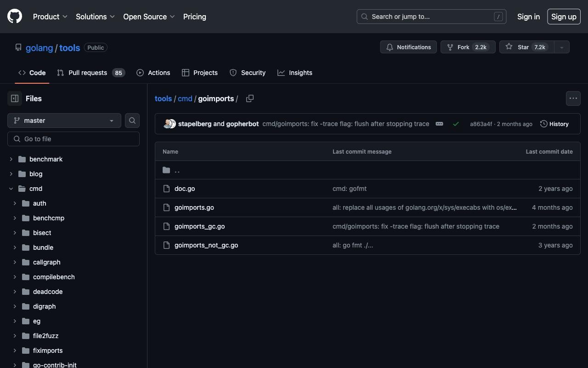Viewport: 588px width, 368px height.
Task: Click the repository icon beside golang
Action: 18,47
